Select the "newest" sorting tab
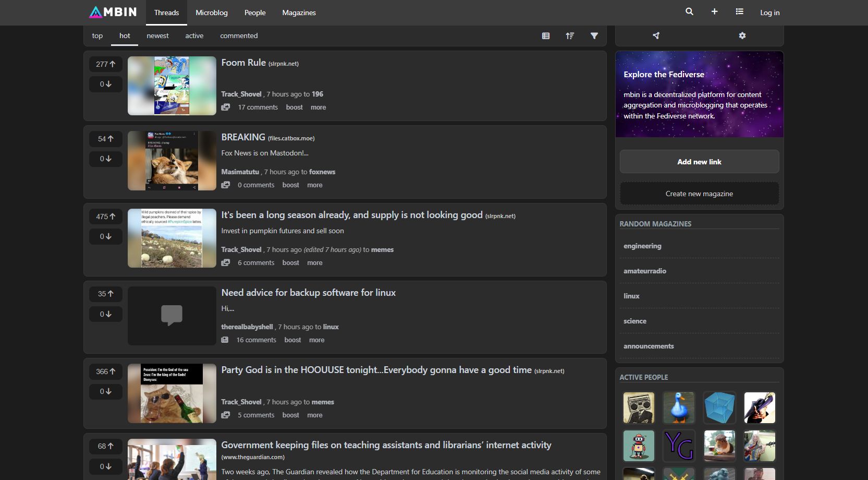868x480 pixels. coord(157,35)
